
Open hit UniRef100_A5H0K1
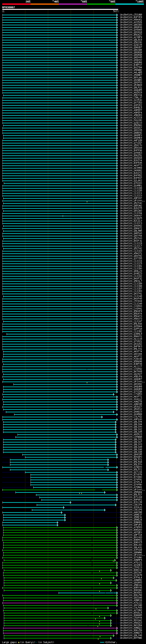click(x=131, y=20)
